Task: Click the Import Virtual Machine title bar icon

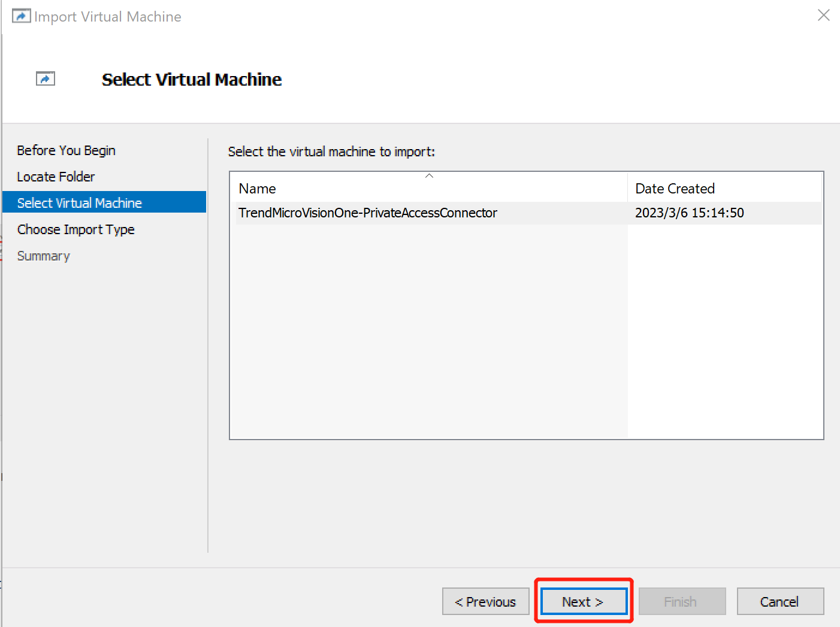Action: point(21,15)
